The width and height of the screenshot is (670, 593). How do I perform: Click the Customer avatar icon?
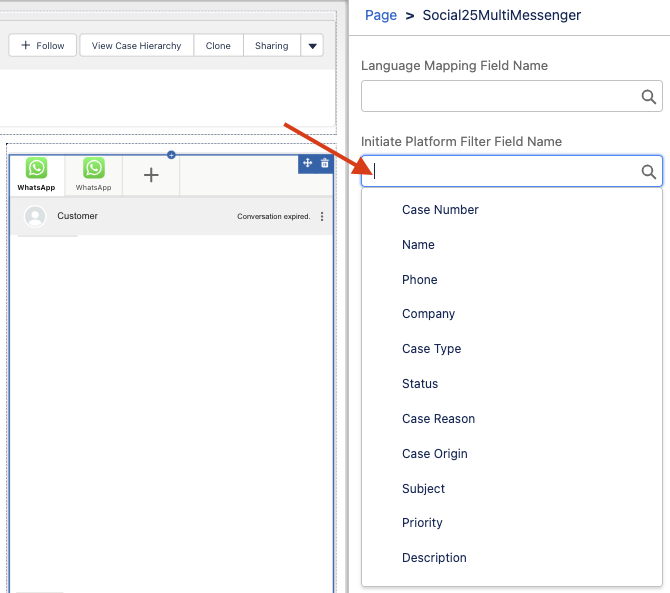click(36, 216)
